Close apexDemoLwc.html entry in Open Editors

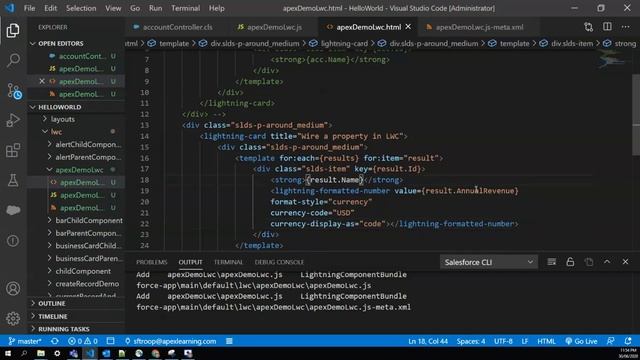(42, 81)
